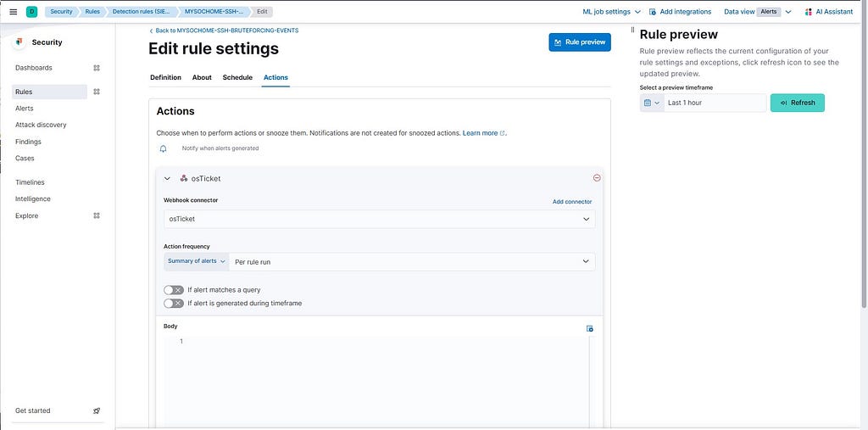Open Alerts in the sidebar
868x430 pixels.
coord(25,109)
